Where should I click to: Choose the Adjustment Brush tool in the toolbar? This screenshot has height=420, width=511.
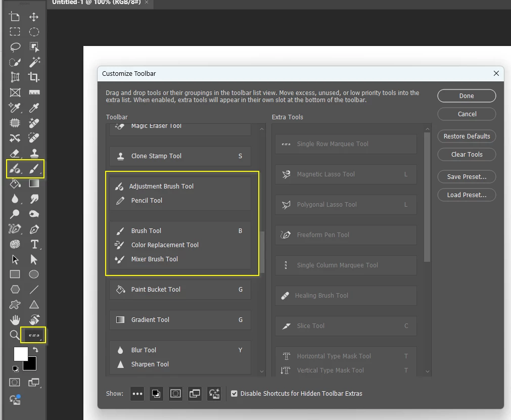(x=15, y=169)
